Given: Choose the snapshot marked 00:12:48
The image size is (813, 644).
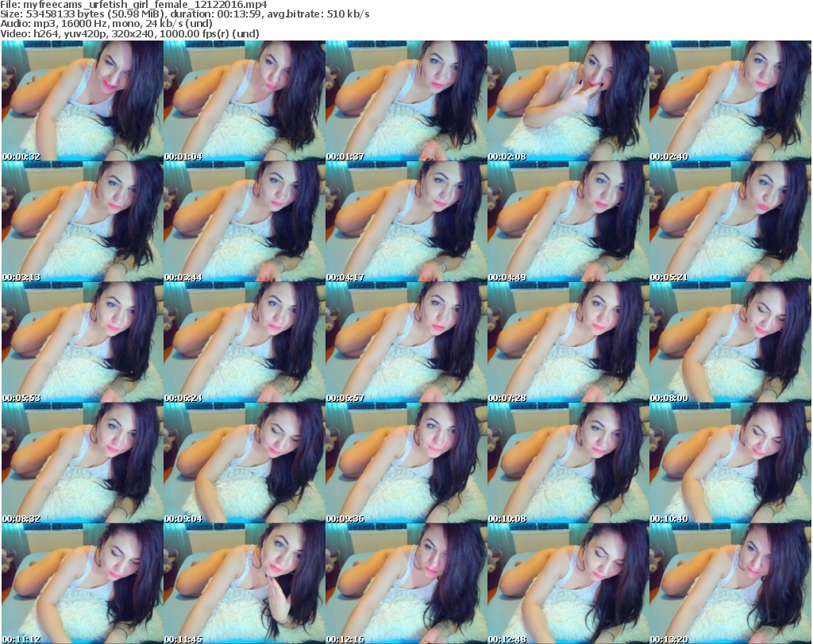Looking at the screenshot, I should coord(568,584).
